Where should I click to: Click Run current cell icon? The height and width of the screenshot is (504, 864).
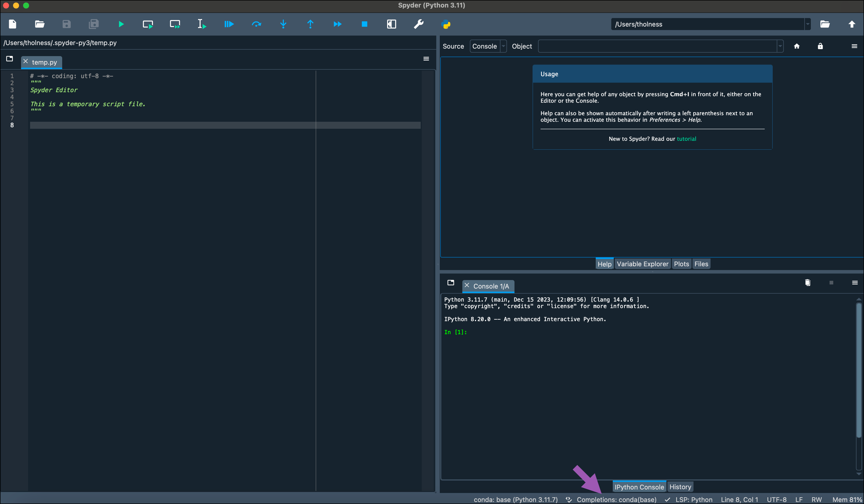click(148, 24)
